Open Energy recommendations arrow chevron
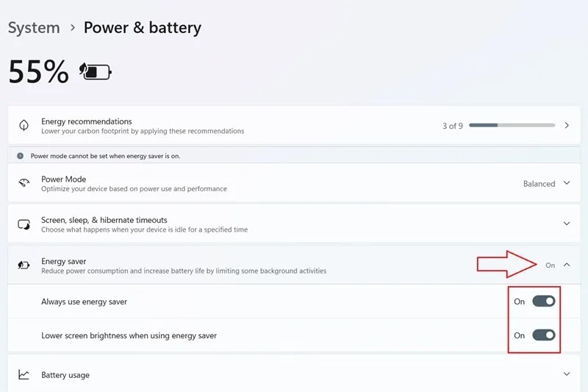588x392 pixels. [567, 126]
